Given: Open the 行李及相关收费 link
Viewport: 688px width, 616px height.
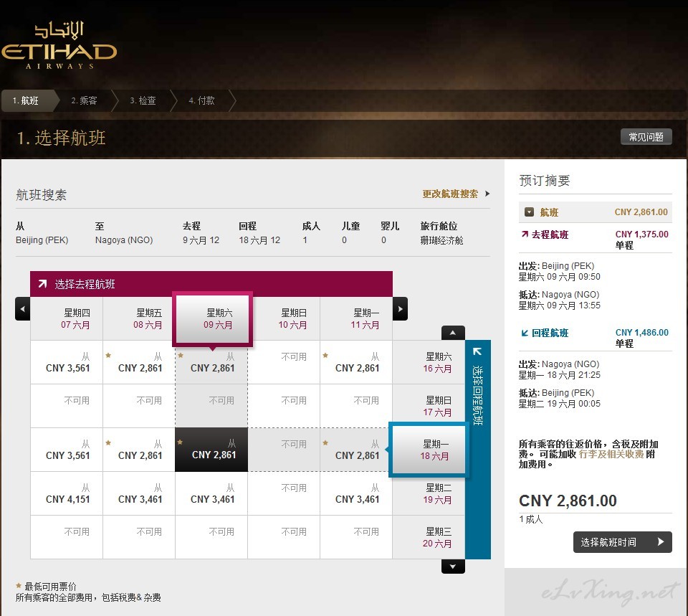Looking at the screenshot, I should tap(611, 455).
